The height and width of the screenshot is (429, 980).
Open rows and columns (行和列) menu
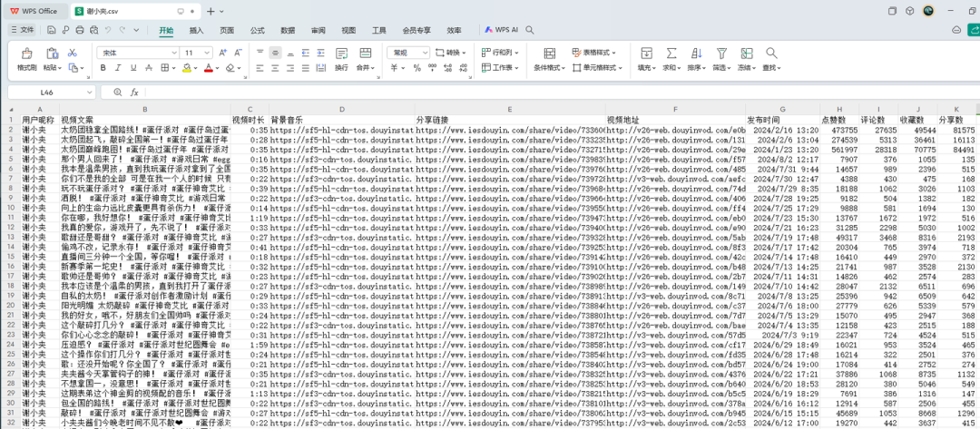click(500, 54)
